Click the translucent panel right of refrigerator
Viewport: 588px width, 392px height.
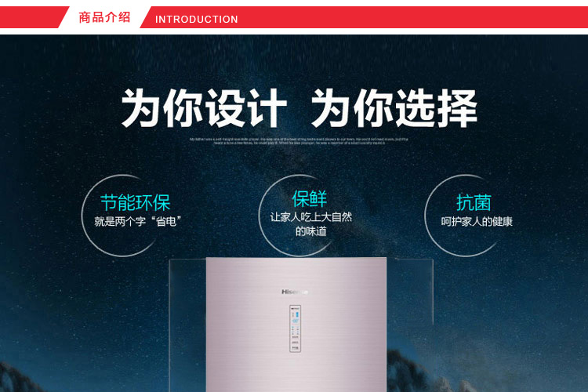click(410, 292)
